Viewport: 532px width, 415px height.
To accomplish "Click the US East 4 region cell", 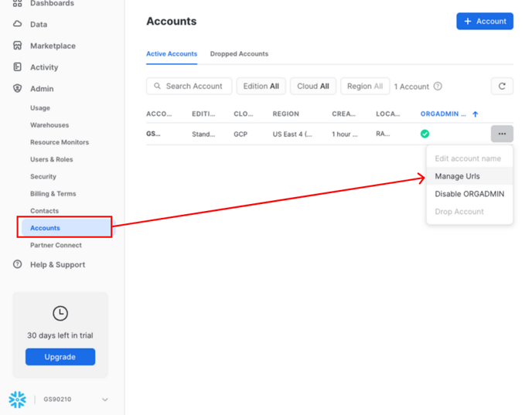I will tap(292, 134).
